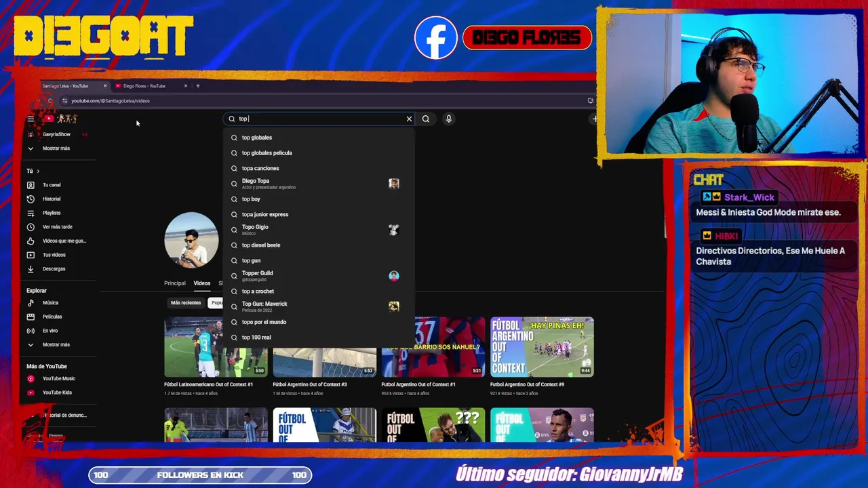Click the magnifier search submit button
Screen dimensions: 868x488
coord(426,119)
